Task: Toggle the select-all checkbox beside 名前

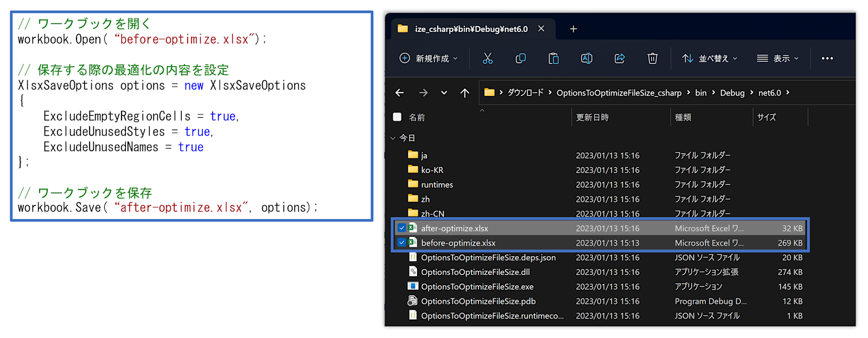Action: (397, 117)
